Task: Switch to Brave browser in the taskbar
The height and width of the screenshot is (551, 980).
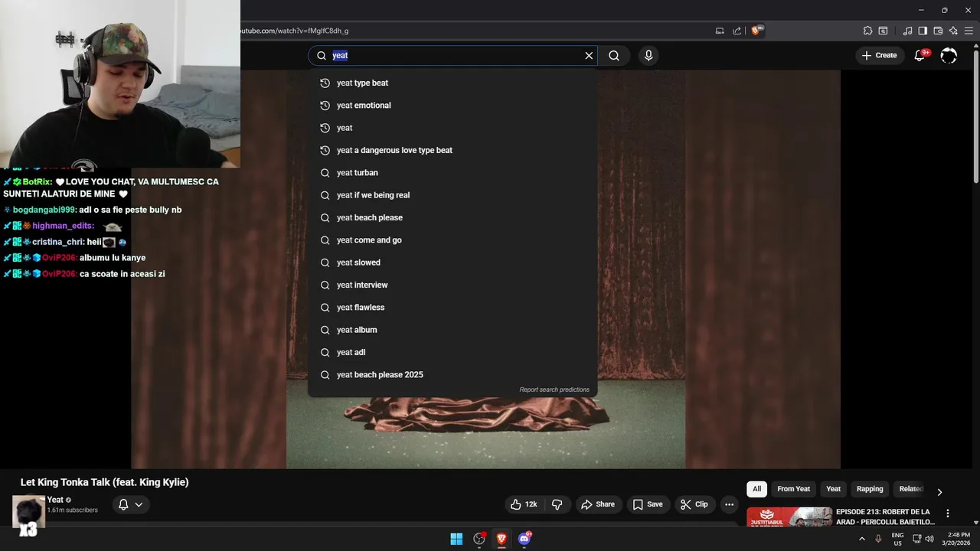Action: pos(501,539)
